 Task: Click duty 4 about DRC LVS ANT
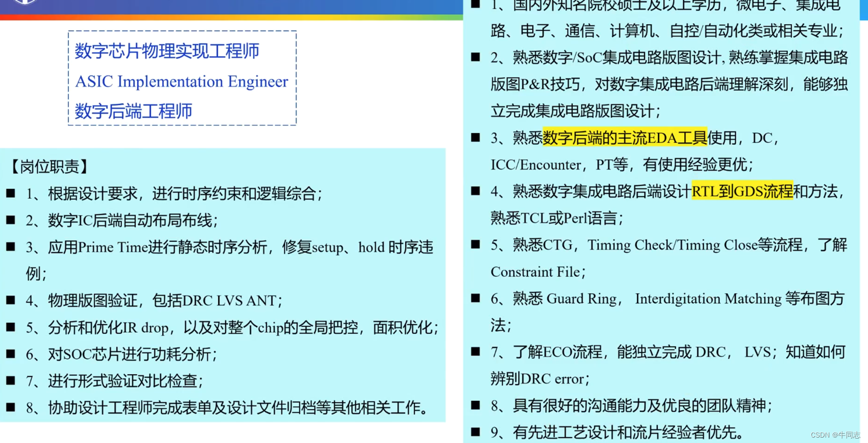coord(154,301)
